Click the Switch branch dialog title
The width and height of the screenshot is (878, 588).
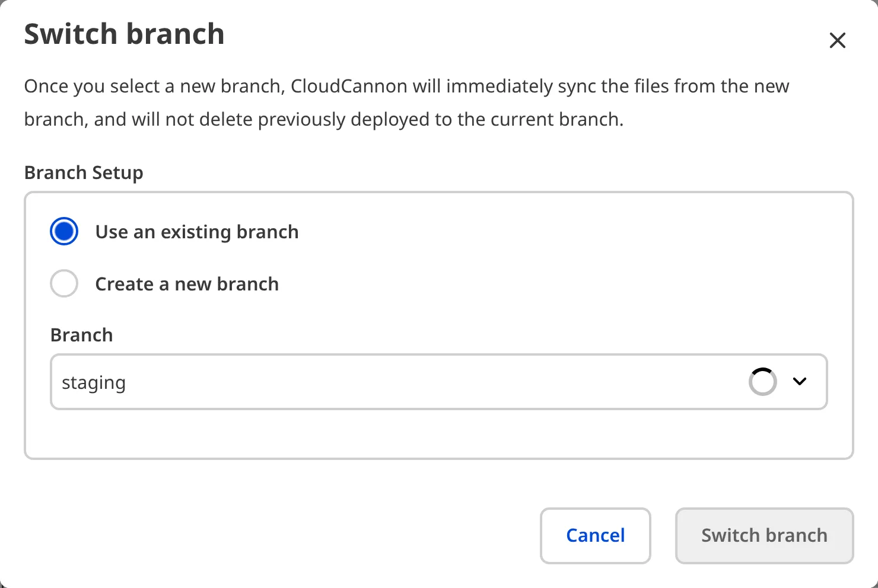coord(123,34)
